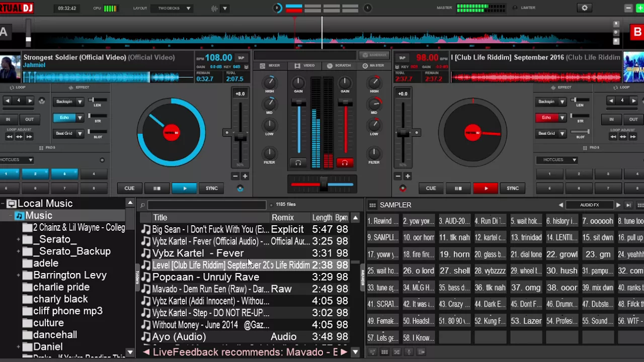Go to next sampler bank arrow
644x362 pixels.
[x=618, y=205]
